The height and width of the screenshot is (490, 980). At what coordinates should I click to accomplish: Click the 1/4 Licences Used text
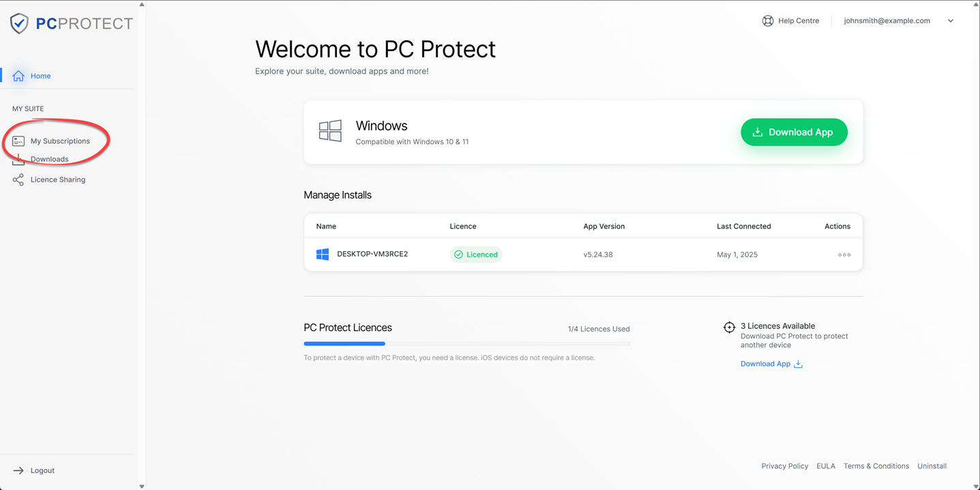pos(599,330)
